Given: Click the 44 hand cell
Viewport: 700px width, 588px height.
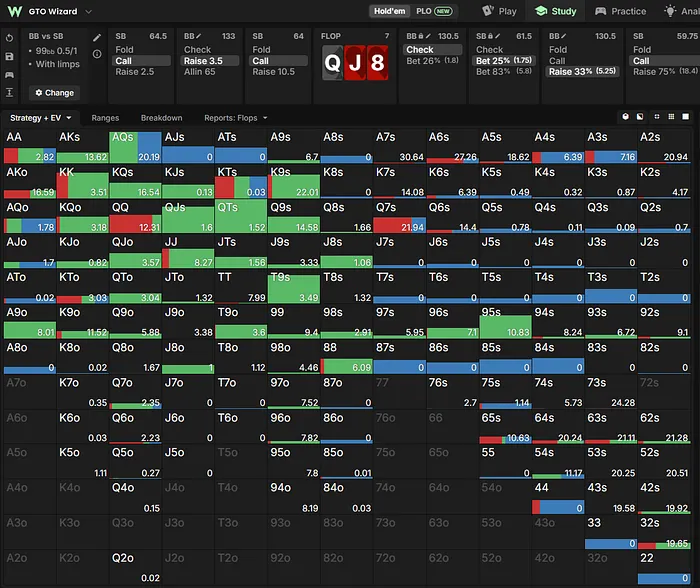Looking at the screenshot, I should [558, 498].
